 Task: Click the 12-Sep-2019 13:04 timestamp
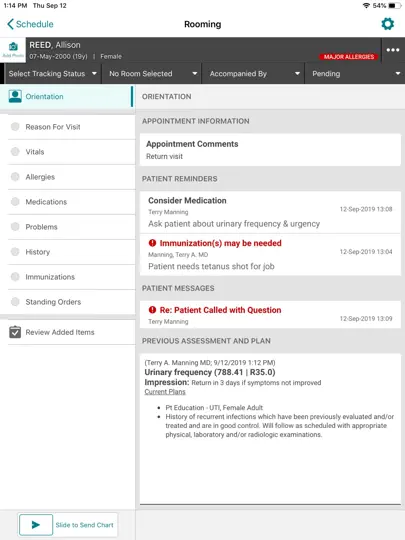(366, 252)
